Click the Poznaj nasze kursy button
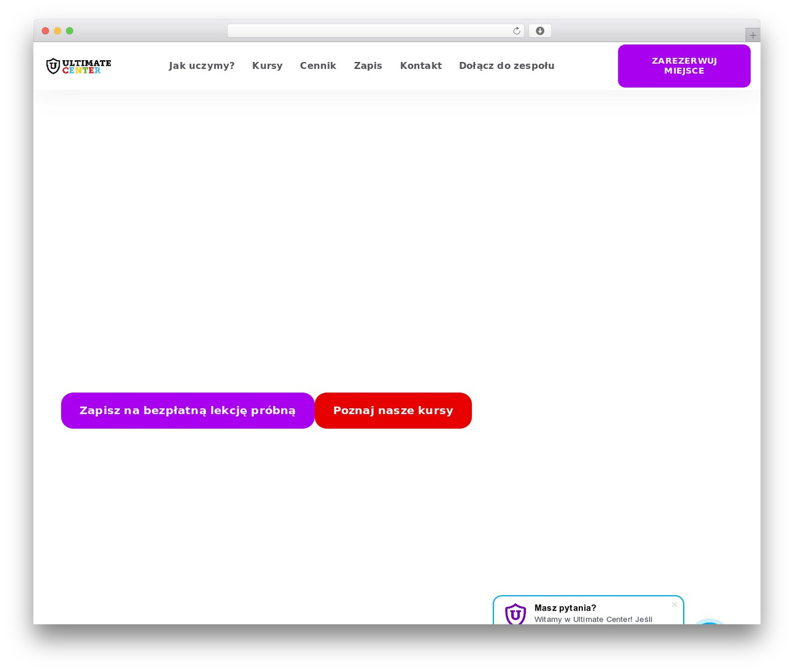 pos(393,410)
